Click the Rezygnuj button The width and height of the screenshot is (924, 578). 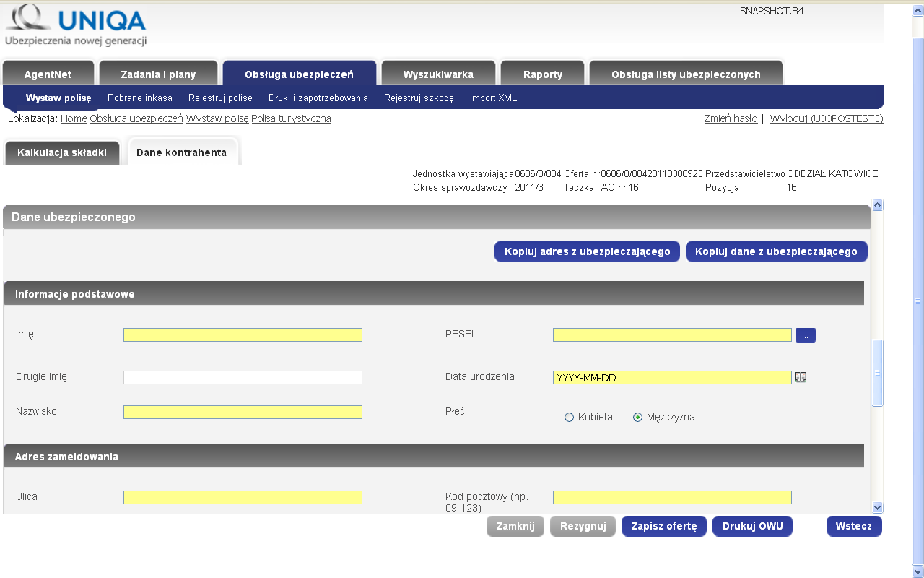coord(583,526)
